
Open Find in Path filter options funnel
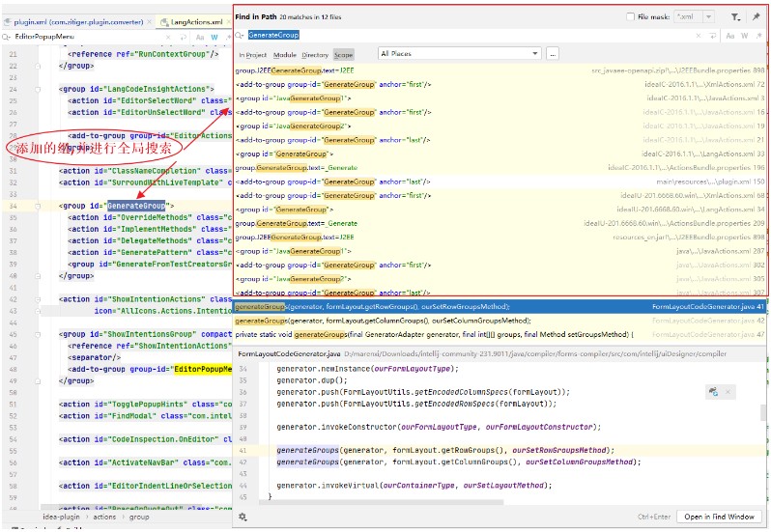click(735, 17)
